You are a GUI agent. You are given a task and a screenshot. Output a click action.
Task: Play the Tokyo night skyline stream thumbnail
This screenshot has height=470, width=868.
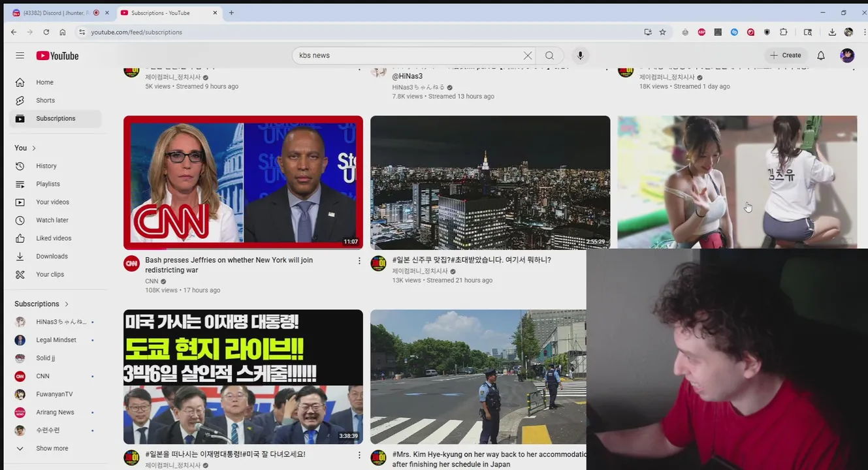(x=490, y=183)
